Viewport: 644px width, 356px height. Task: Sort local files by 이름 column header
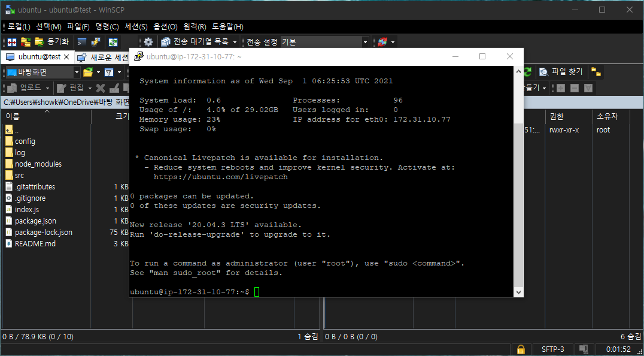tap(46, 117)
